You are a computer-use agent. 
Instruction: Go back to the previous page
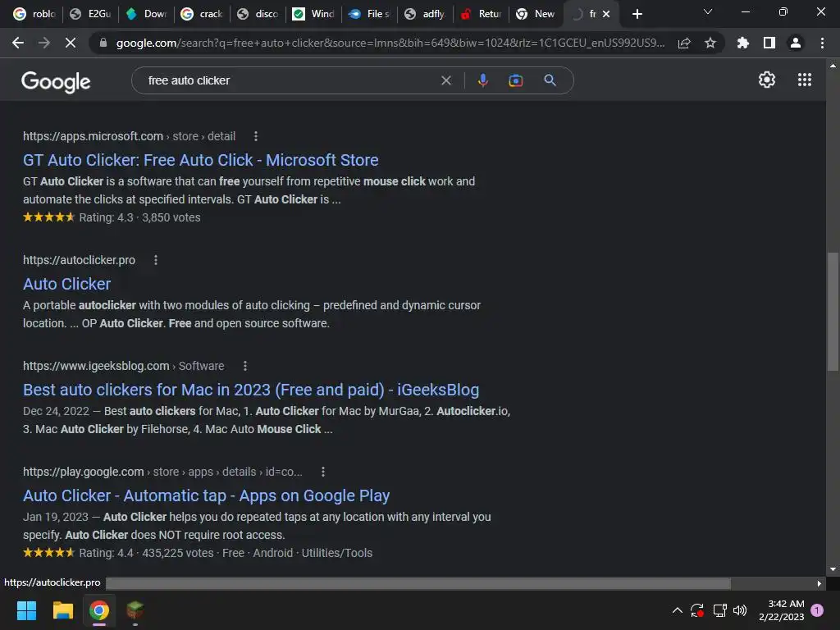point(18,43)
